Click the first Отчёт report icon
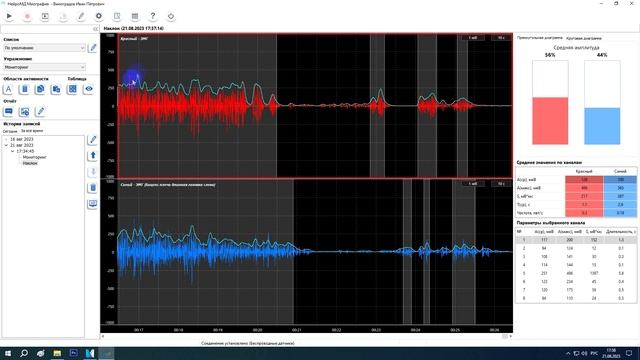This screenshot has width=640, height=360. [x=9, y=111]
